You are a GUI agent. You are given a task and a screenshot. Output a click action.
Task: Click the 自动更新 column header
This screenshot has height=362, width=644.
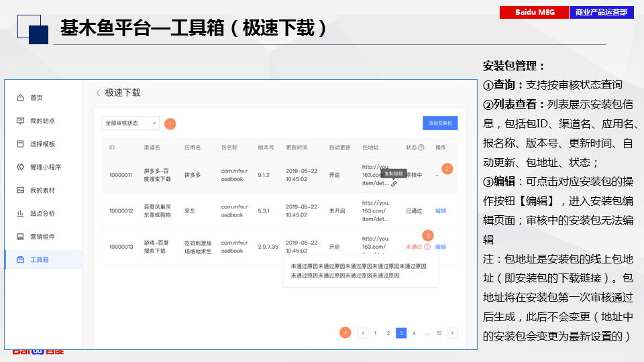(x=339, y=147)
